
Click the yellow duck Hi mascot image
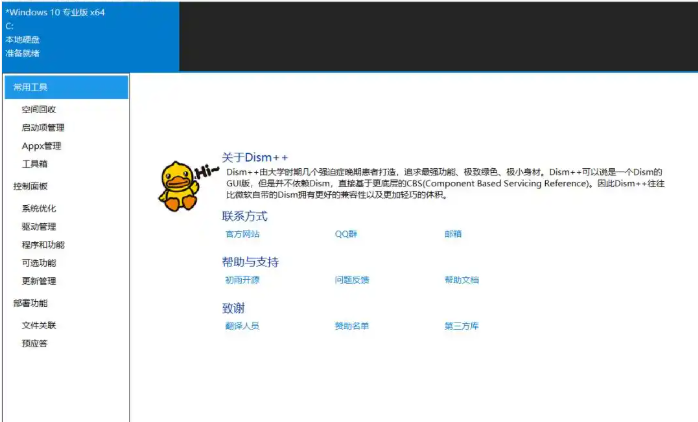(188, 186)
